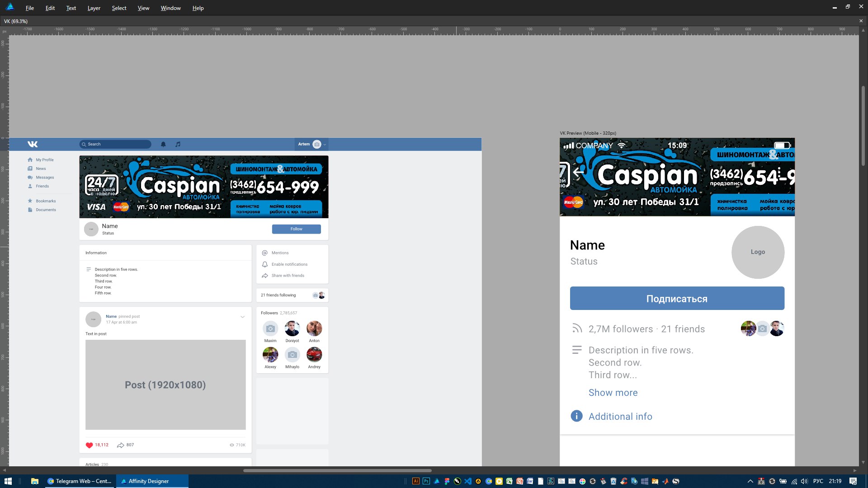Viewport: 868px width, 488px height.
Task: Click the Documents sidebar icon
Action: click(30, 210)
